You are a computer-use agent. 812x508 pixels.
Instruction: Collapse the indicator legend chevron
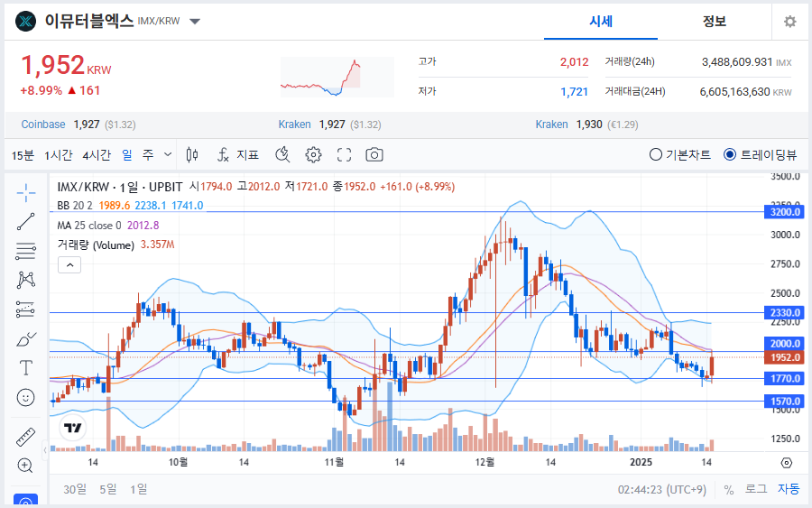[x=69, y=264]
